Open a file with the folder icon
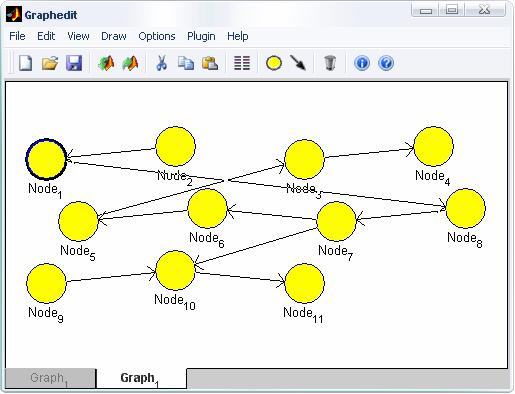The image size is (515, 394). [x=50, y=63]
